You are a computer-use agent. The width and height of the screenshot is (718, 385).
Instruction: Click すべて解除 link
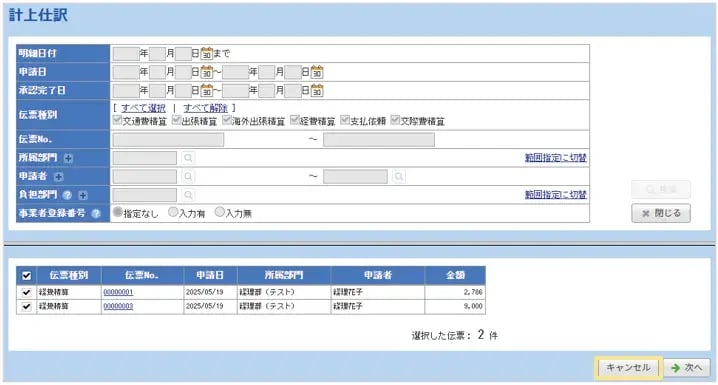[x=206, y=108]
